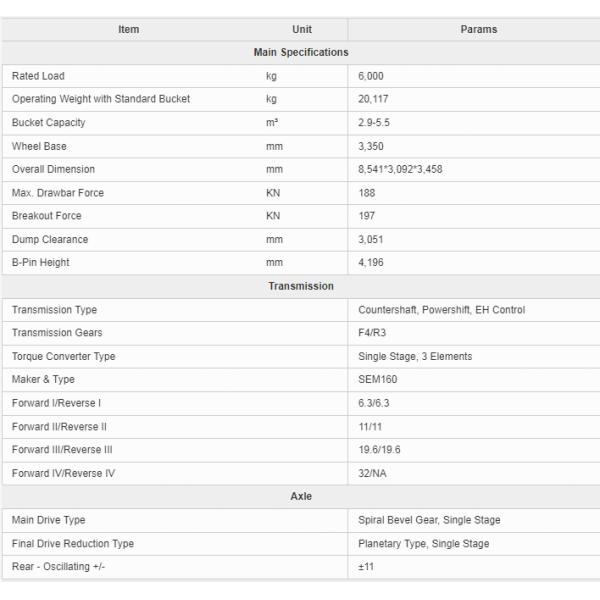Select the Axle section heading
Screen dimensions: 600x600
[301, 496]
